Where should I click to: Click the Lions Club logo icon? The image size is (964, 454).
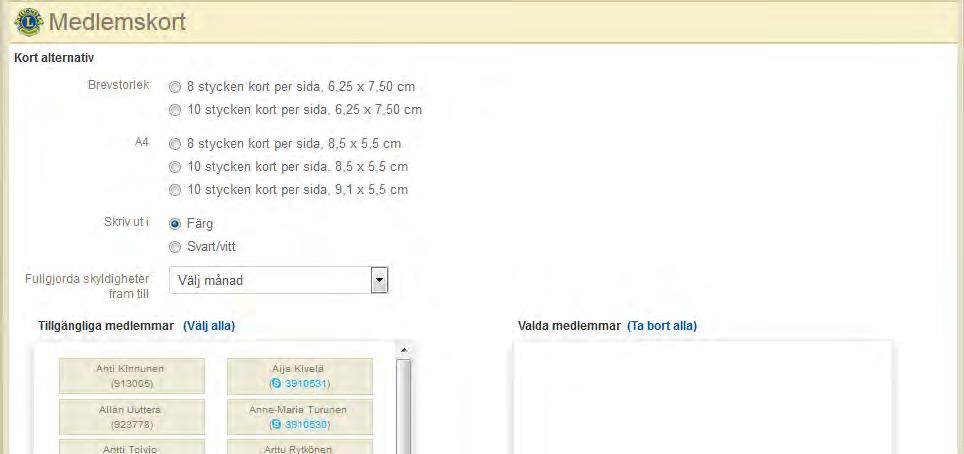pos(28,23)
